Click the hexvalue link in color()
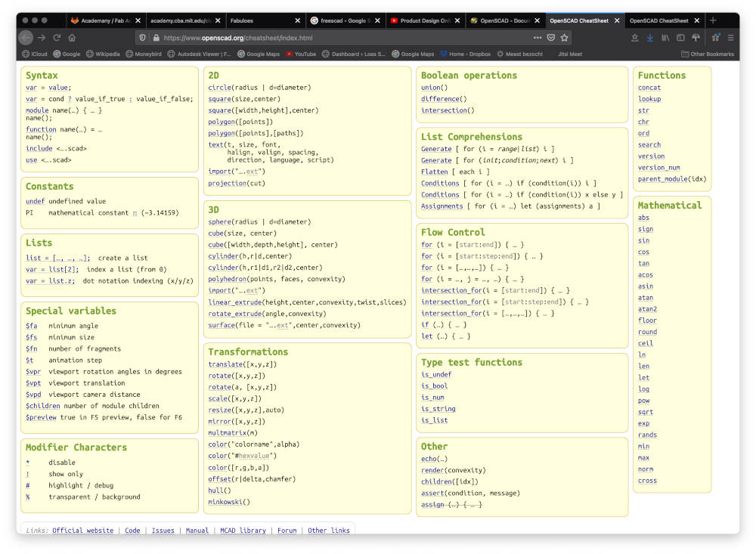This screenshot has width=756, height=554. [x=253, y=456]
